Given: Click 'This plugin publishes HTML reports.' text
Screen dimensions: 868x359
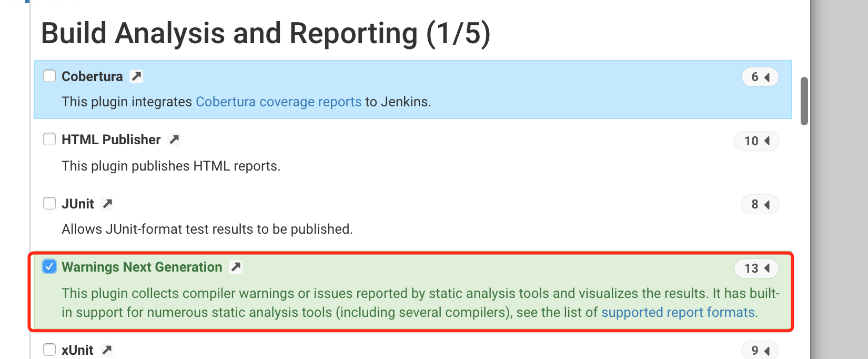Looking at the screenshot, I should [x=171, y=166].
